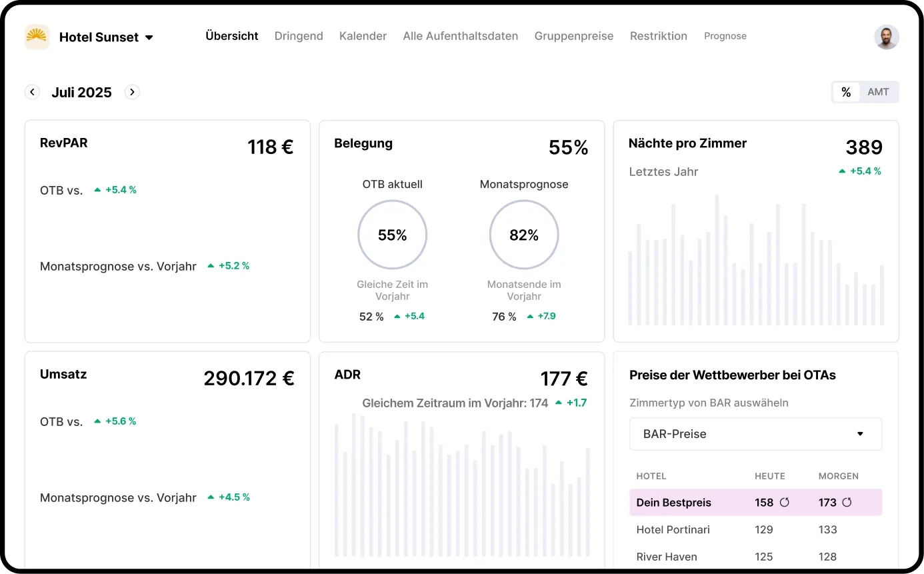924x574 pixels.
Task: Click refresh icon next to 173 price
Action: coord(847,503)
